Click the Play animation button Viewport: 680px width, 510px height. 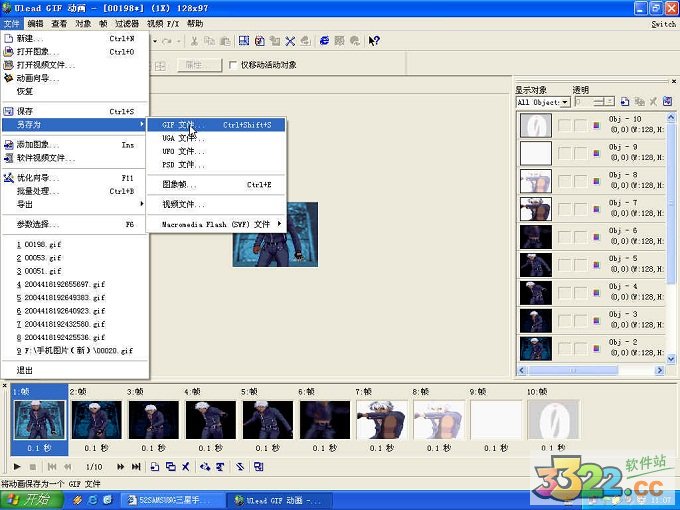point(17,467)
